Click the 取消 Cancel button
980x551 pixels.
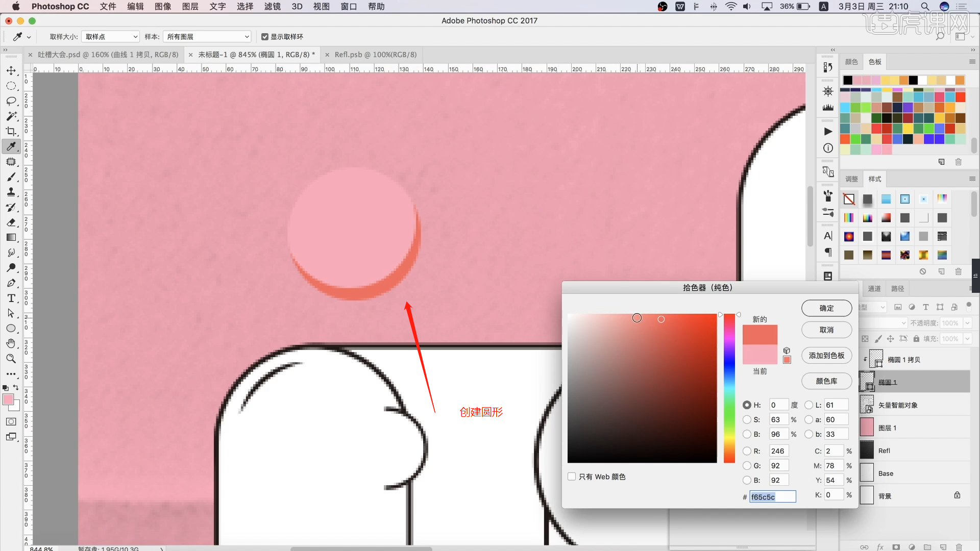coord(826,330)
